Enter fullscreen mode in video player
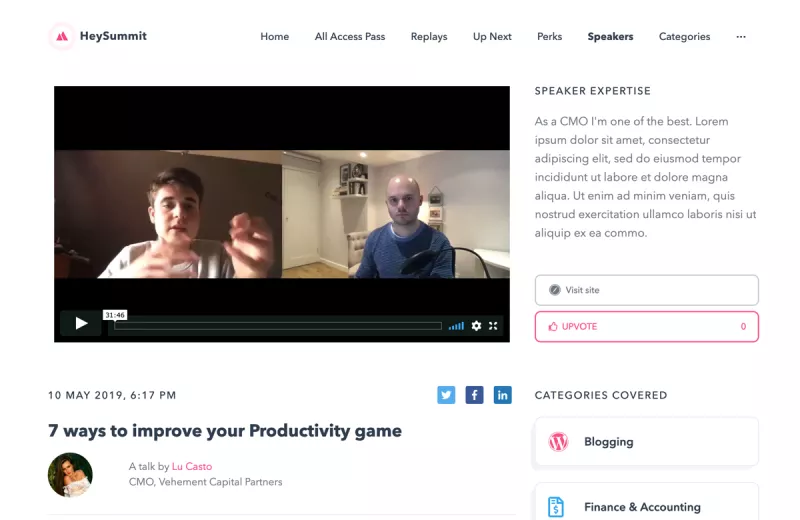800x520 pixels. coord(493,326)
